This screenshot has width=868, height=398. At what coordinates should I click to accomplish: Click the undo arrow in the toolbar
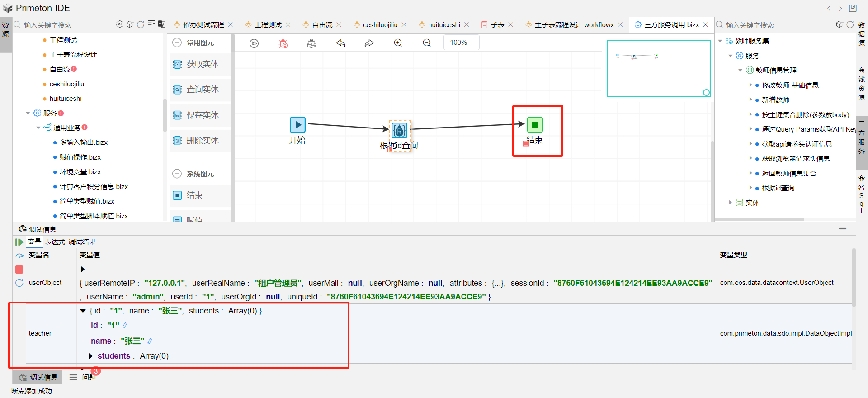341,43
